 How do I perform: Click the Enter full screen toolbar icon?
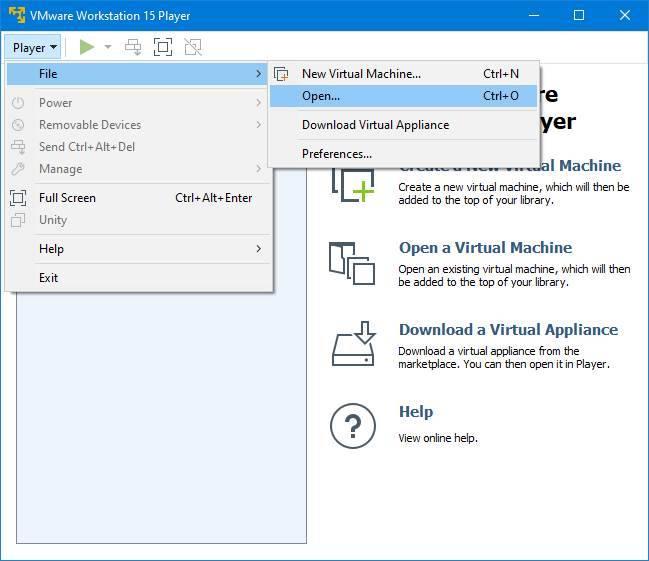click(163, 47)
